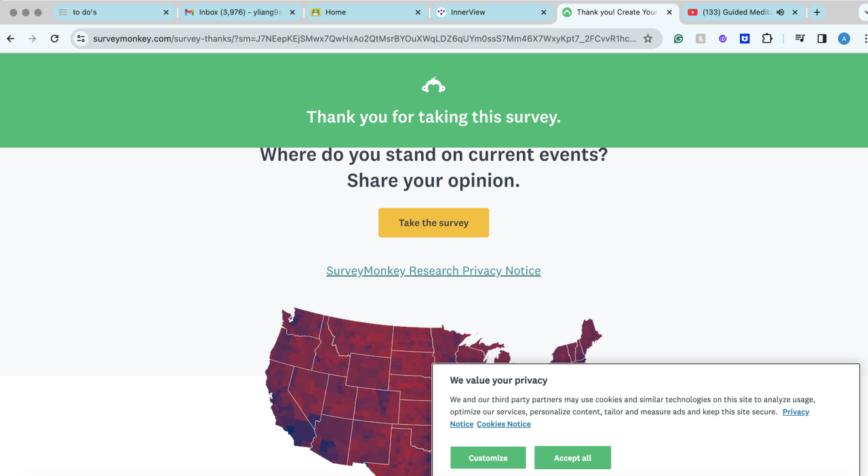Bookmark this page with the star
Viewport: 868px width, 476px height.
(648, 39)
